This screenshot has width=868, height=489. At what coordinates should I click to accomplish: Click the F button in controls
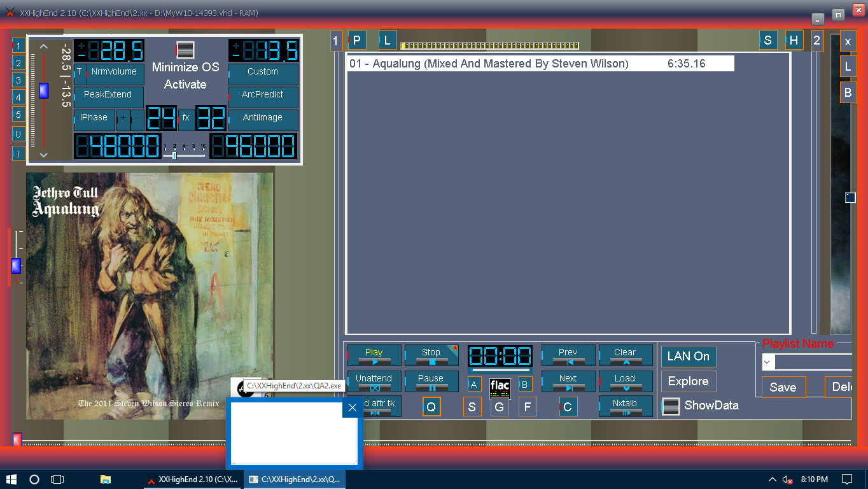click(528, 407)
